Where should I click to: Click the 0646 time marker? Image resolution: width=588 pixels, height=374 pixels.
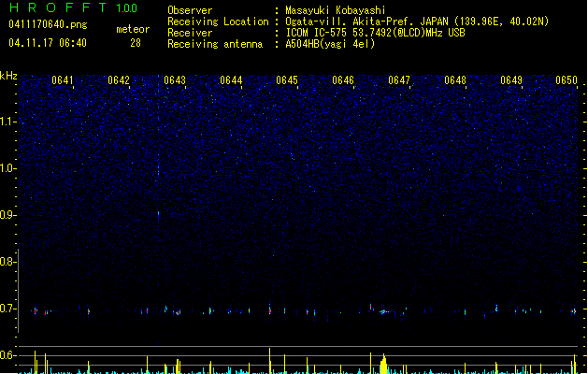pyautogui.click(x=343, y=80)
